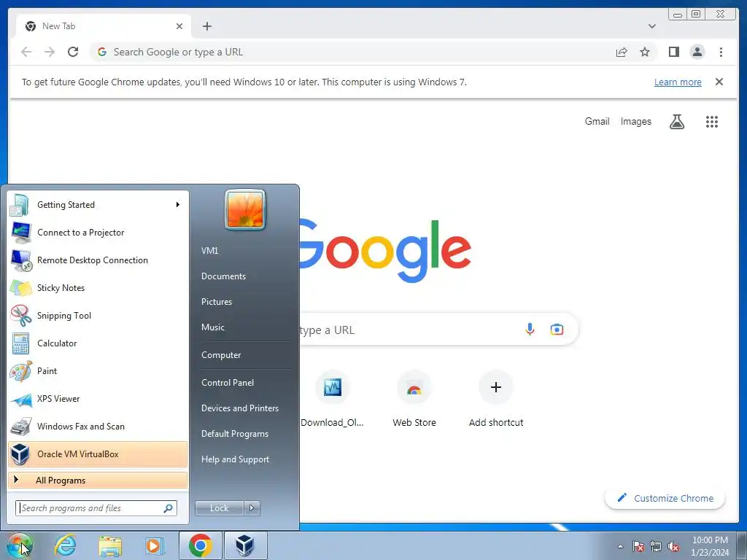Toggle Chrome's side panel
Screen dimensions: 747x560
[673, 52]
